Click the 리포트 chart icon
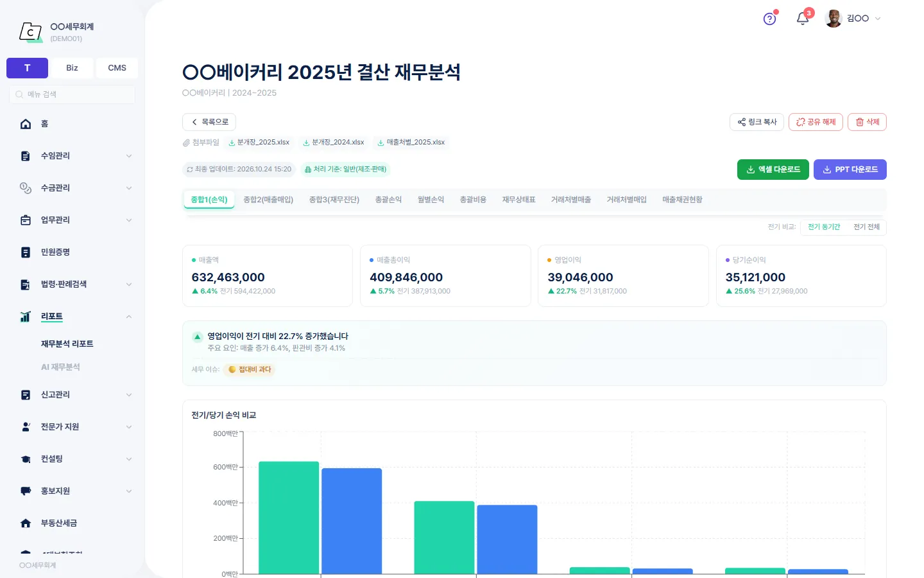 pos(26,317)
